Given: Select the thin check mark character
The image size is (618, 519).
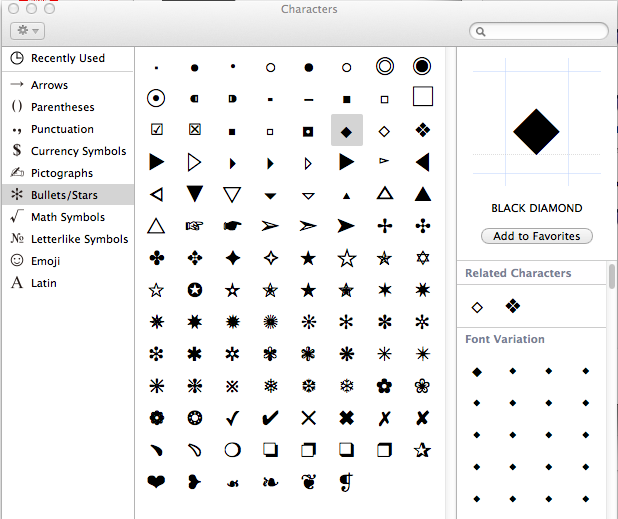Looking at the screenshot, I should 233,418.
